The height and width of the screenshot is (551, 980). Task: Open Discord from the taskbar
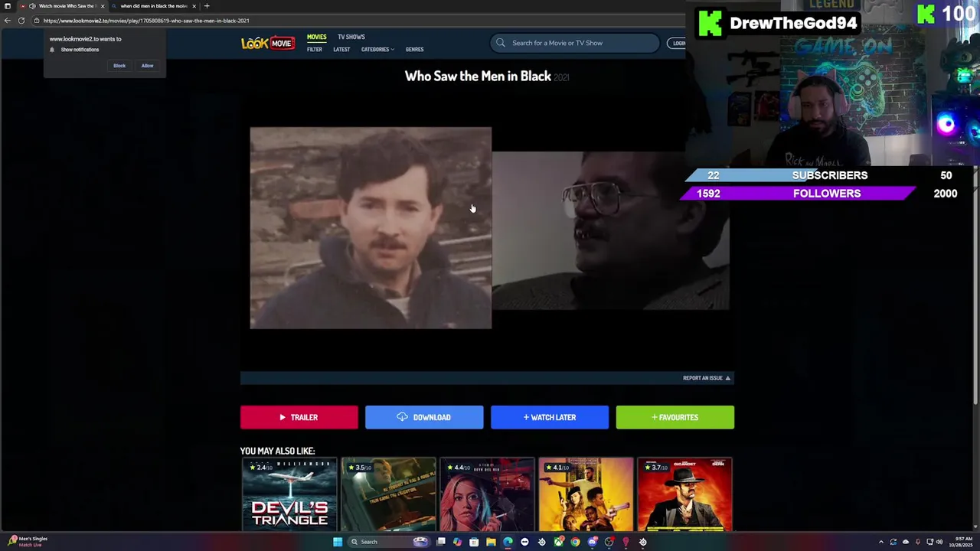[592, 542]
